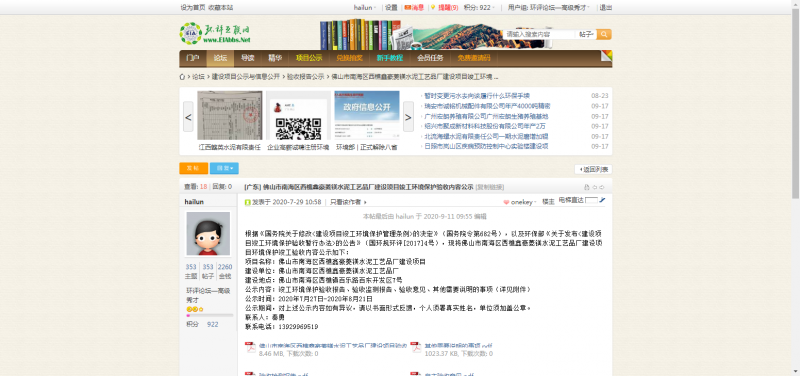This screenshot has width=800, height=376.
Task: Select the 新手教程 navigation tab
Action: pos(390,58)
